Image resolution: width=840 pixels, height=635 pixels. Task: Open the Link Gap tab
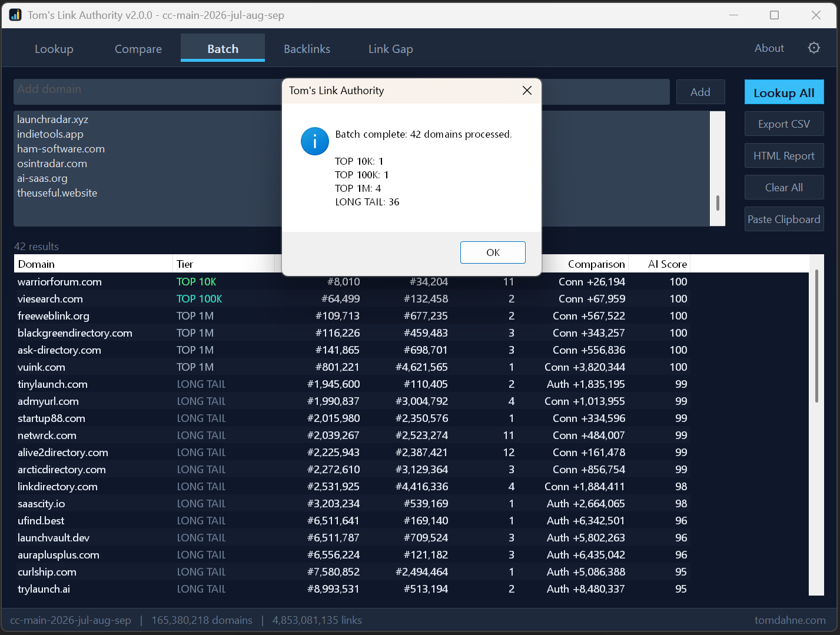click(x=391, y=49)
